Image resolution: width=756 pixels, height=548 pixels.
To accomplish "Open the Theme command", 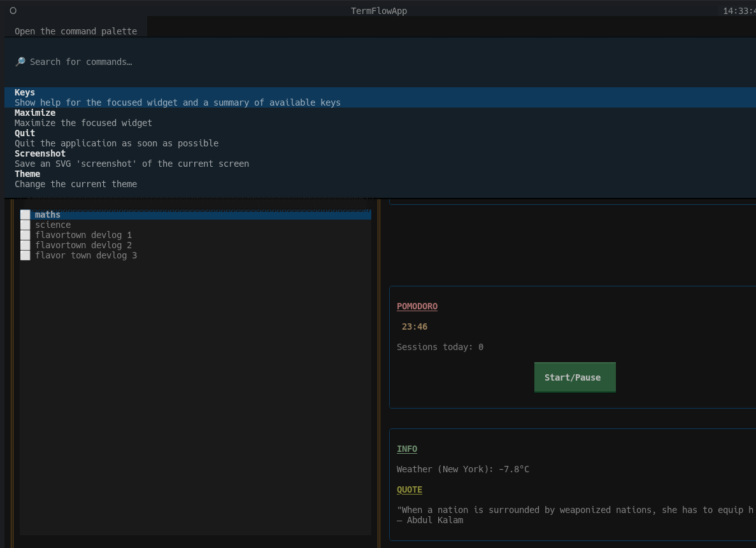I will [x=27, y=174].
